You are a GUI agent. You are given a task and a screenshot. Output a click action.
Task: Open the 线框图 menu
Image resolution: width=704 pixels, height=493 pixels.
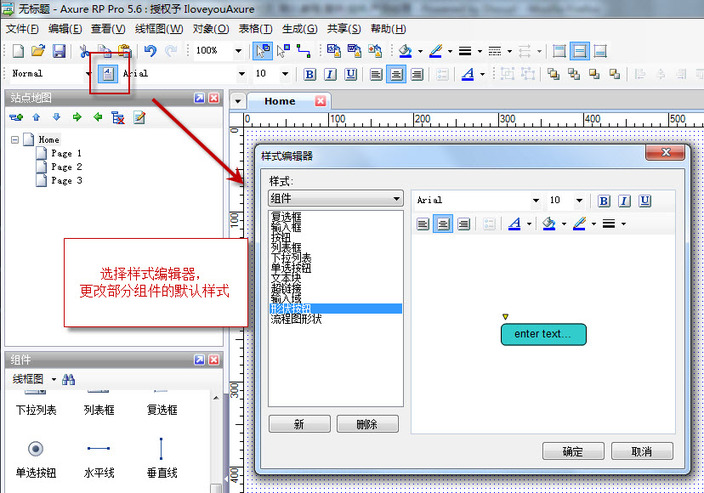click(x=155, y=29)
